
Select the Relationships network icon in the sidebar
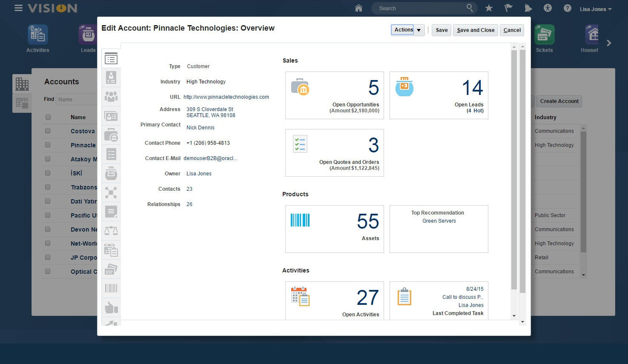(x=111, y=192)
